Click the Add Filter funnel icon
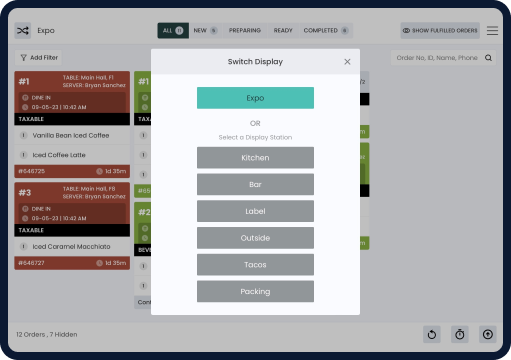 pos(23,58)
